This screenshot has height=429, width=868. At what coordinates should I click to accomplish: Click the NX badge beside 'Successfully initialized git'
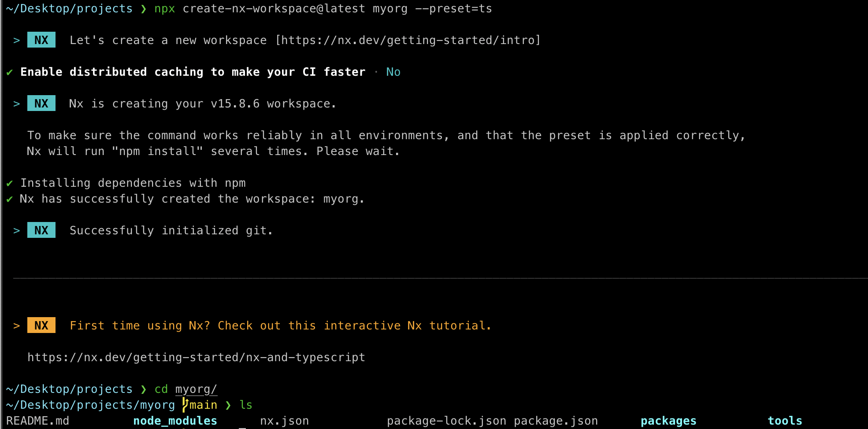click(41, 230)
